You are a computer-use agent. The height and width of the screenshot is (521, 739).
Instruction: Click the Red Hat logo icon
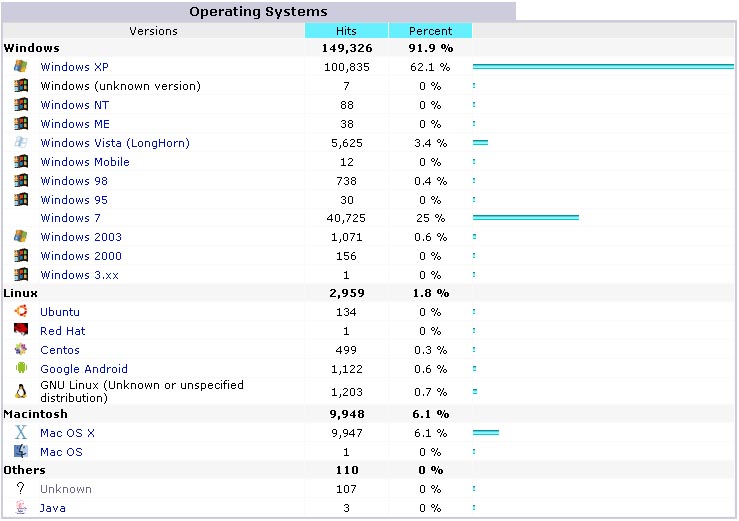pos(21,330)
